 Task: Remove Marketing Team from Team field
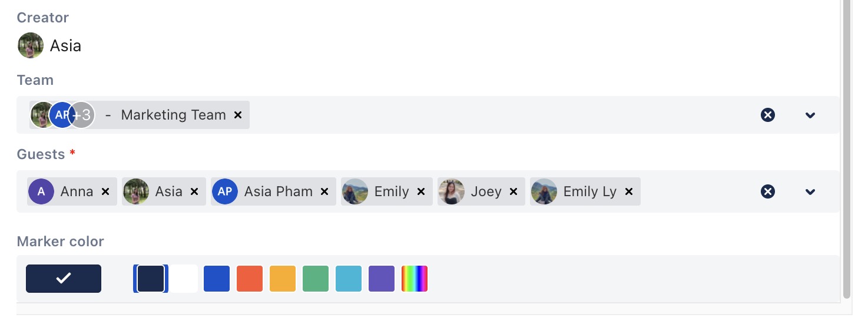(238, 115)
